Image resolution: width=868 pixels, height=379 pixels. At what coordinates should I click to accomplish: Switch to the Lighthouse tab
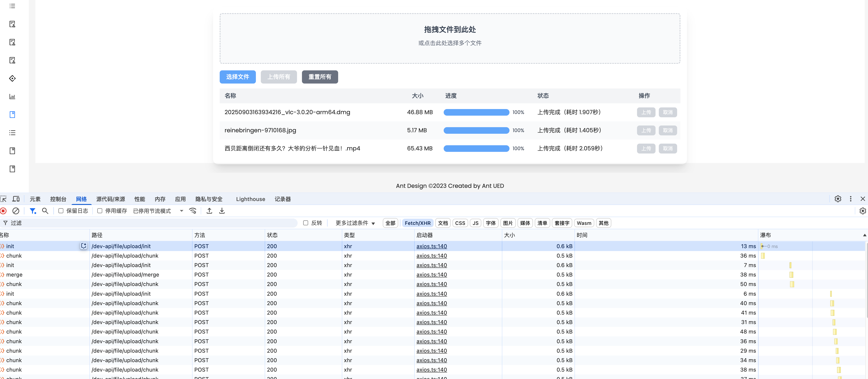(250, 199)
